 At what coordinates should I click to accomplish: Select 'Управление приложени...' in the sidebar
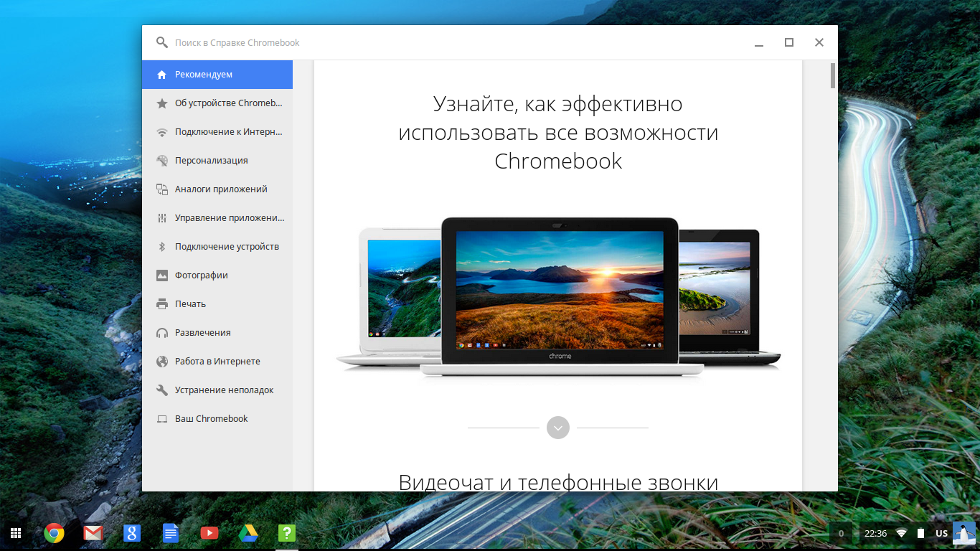click(x=217, y=218)
